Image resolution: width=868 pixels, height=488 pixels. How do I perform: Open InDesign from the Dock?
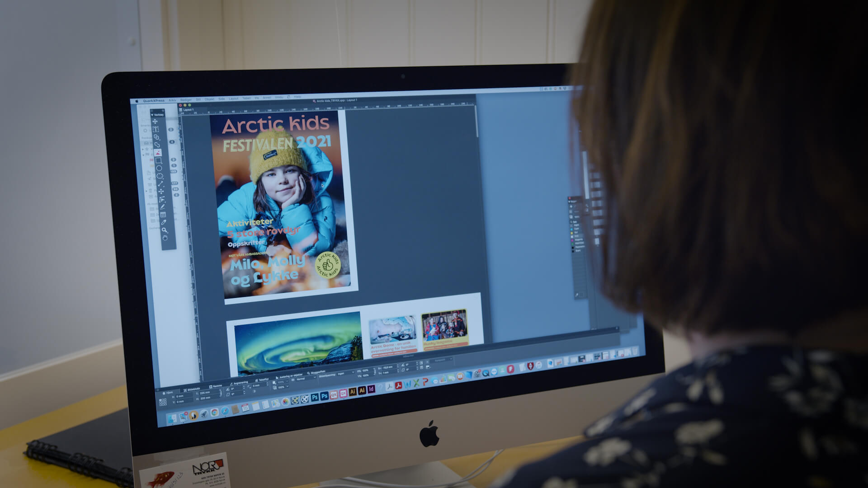tap(372, 389)
